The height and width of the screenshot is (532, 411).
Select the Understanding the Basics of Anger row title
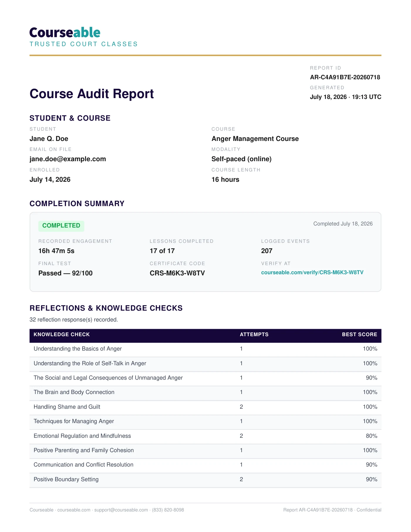(x=78, y=349)
